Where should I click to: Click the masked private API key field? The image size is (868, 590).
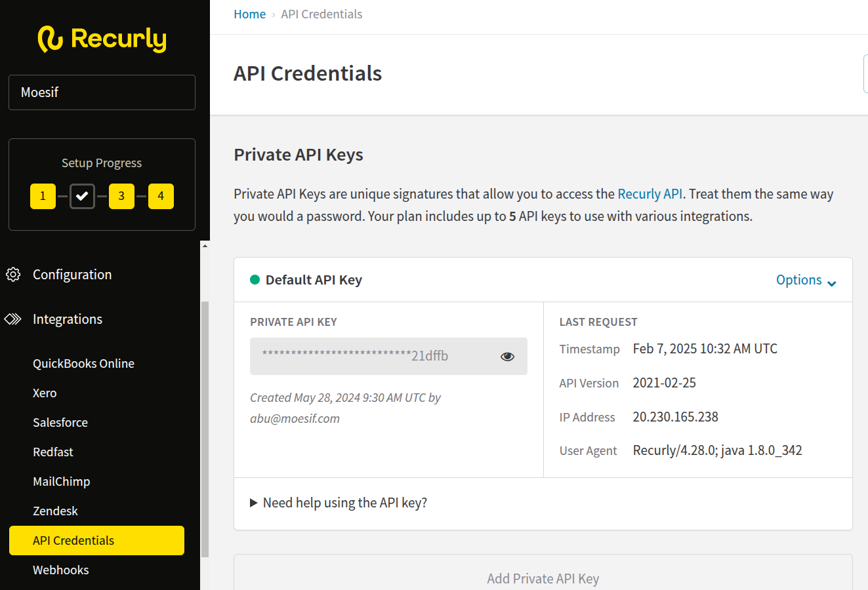point(374,357)
